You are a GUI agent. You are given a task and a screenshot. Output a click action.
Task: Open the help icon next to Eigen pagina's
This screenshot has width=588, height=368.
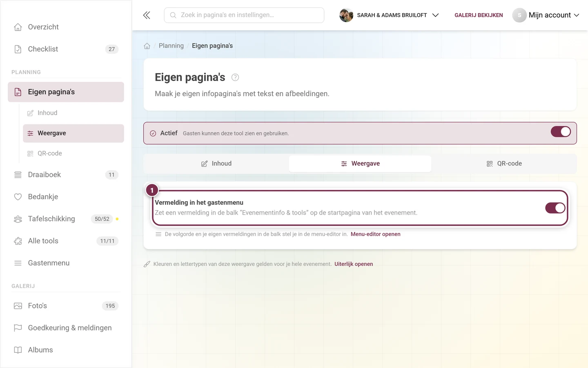coord(235,77)
